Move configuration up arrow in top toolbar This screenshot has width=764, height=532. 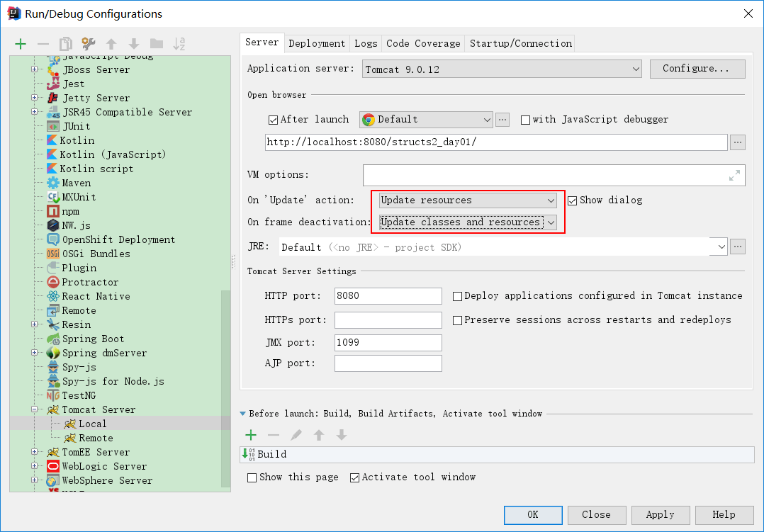coord(111,44)
